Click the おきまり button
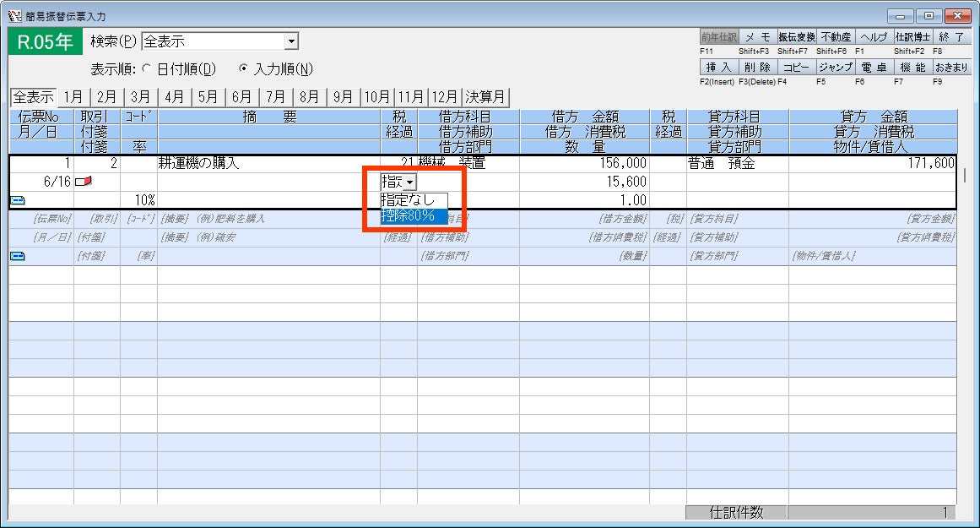 952,67
